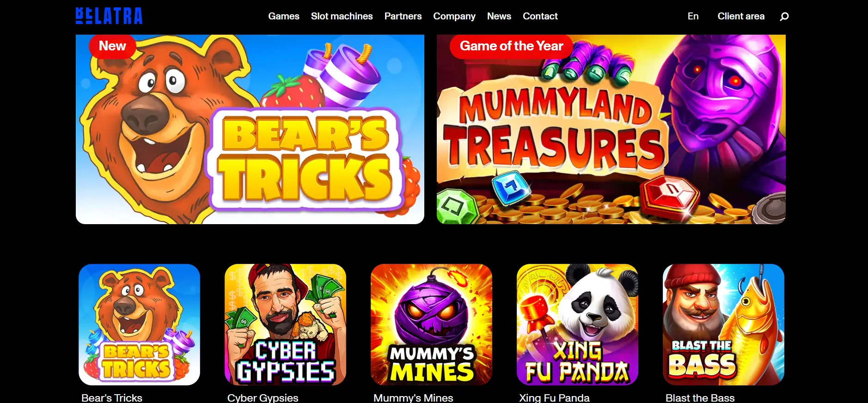
Task: Open the Cyber Gypsies game icon tile
Action: point(285,324)
